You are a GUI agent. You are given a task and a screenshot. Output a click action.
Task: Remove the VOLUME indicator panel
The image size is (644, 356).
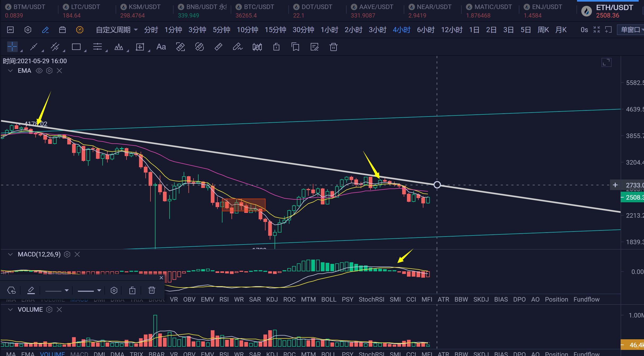pyautogui.click(x=59, y=310)
